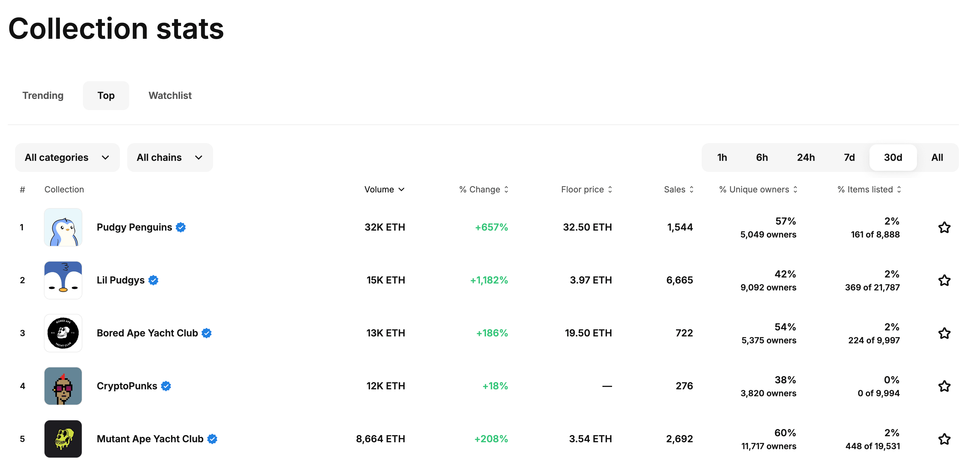Open the Watchlist tab
This screenshot has height=466, width=980.
[170, 96]
